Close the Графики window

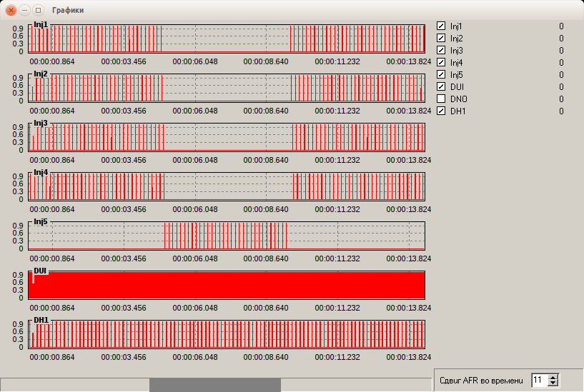click(x=11, y=10)
